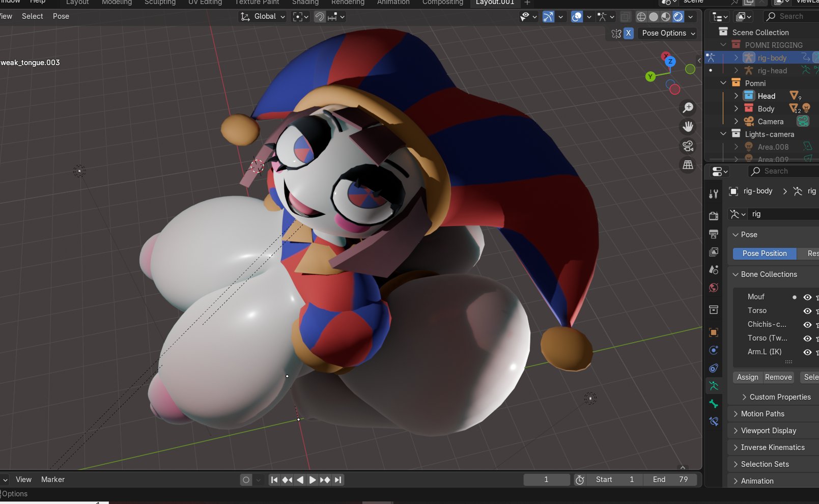Jump to the timeline end frame
819x504 pixels.
click(x=338, y=480)
